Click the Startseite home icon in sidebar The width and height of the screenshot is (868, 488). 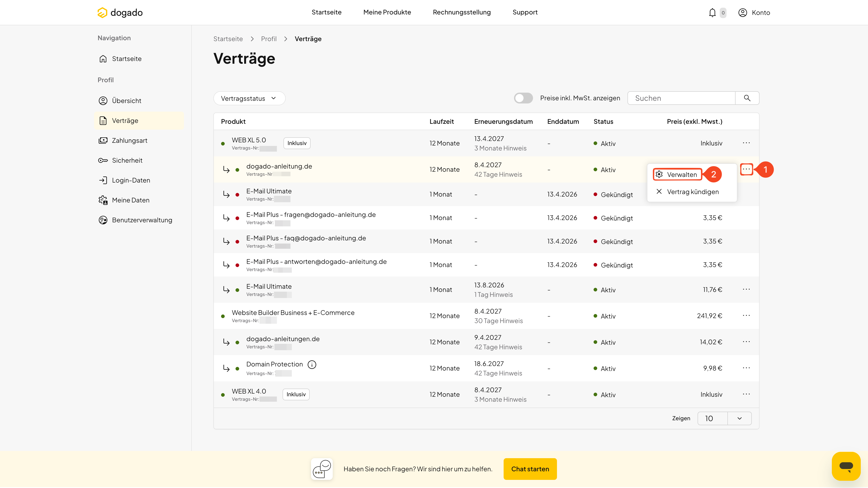tap(103, 59)
